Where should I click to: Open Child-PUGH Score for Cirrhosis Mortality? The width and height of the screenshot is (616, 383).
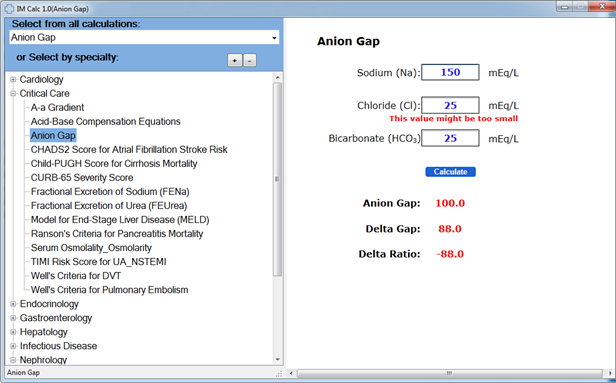click(114, 164)
